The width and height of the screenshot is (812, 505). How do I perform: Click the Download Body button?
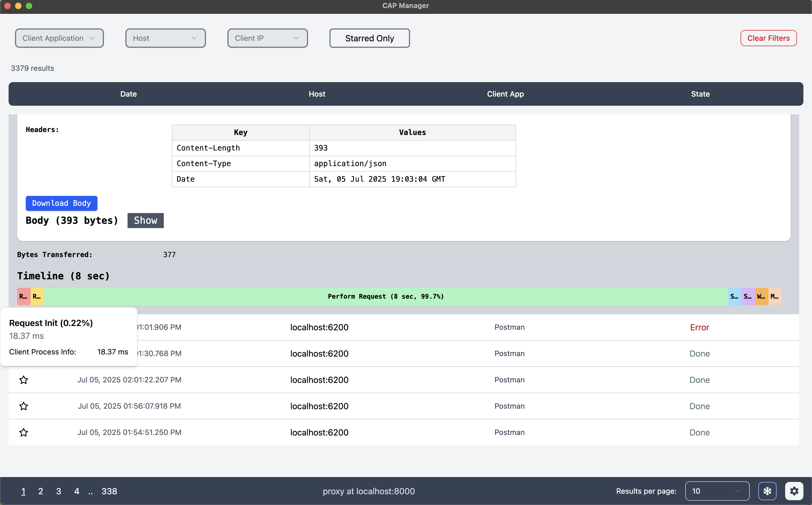[61, 203]
